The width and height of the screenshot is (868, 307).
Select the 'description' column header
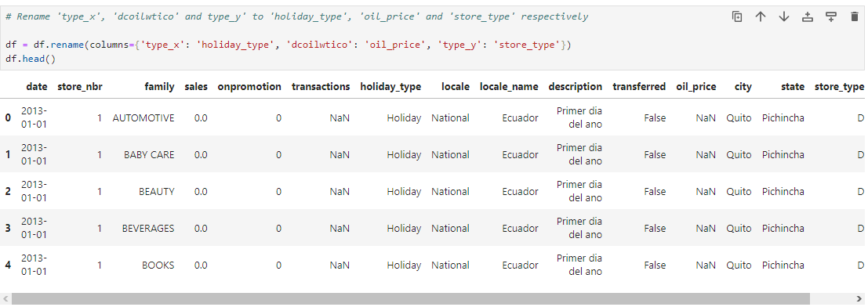tap(576, 86)
